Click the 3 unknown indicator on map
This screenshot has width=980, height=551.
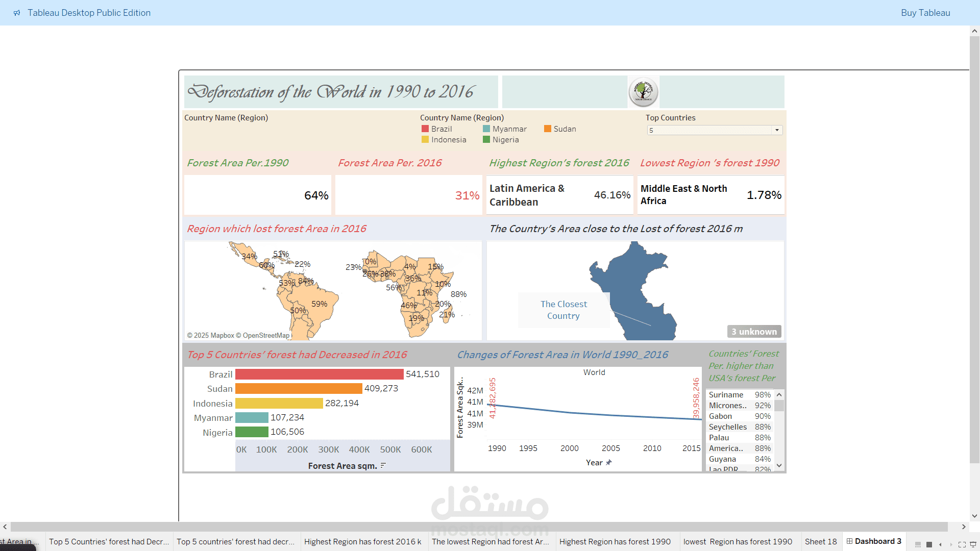point(754,332)
